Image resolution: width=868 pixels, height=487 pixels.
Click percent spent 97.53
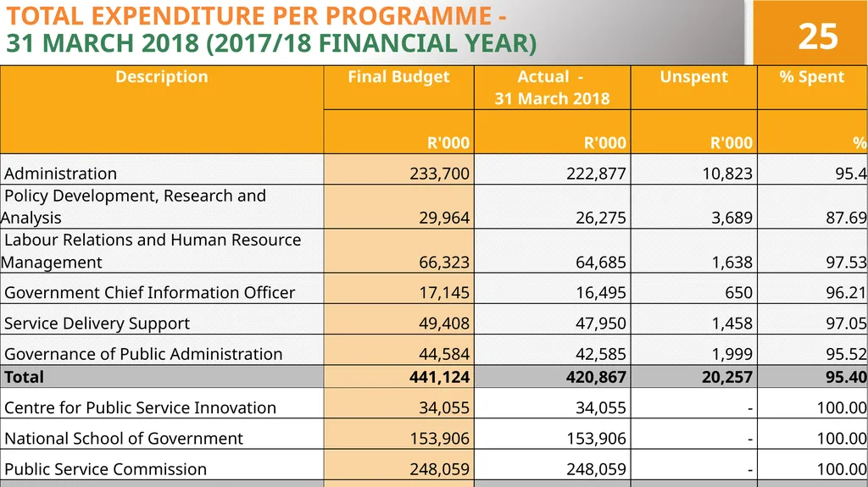point(847,263)
